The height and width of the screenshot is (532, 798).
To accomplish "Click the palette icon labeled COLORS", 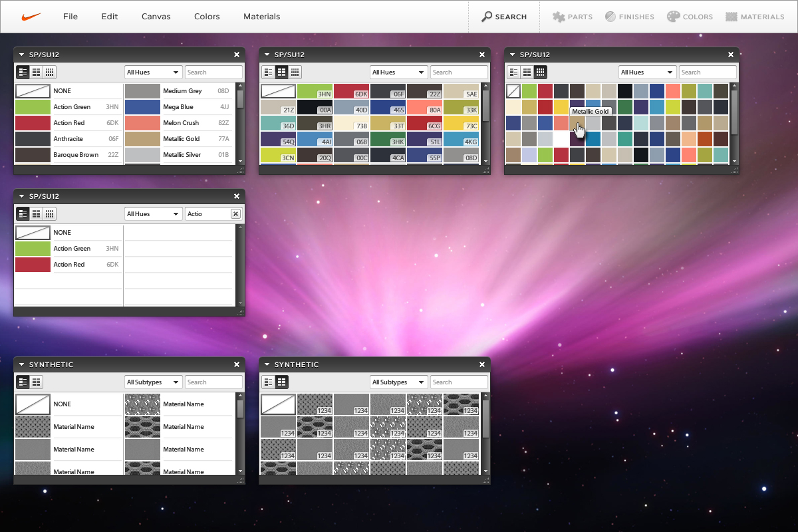I will coord(673,17).
